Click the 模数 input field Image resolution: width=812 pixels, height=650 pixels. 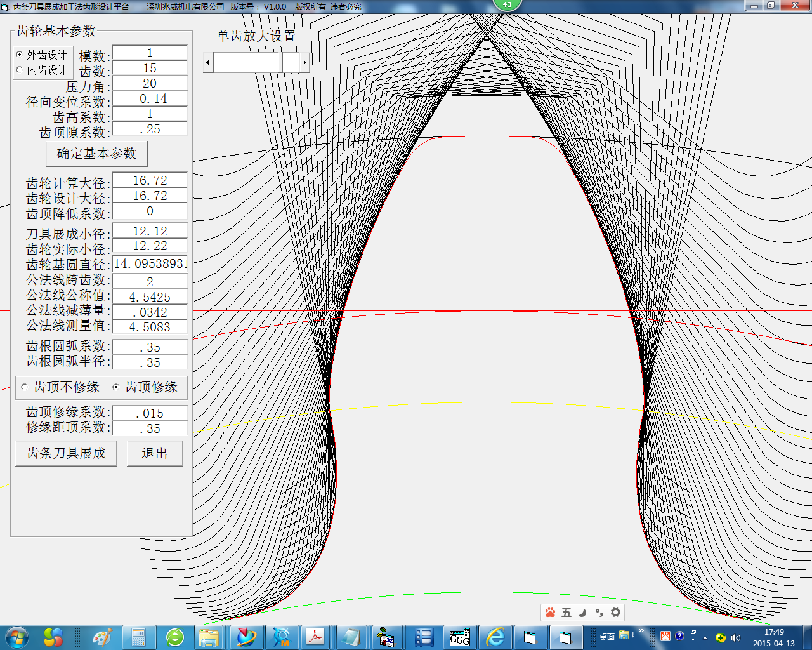[x=150, y=53]
